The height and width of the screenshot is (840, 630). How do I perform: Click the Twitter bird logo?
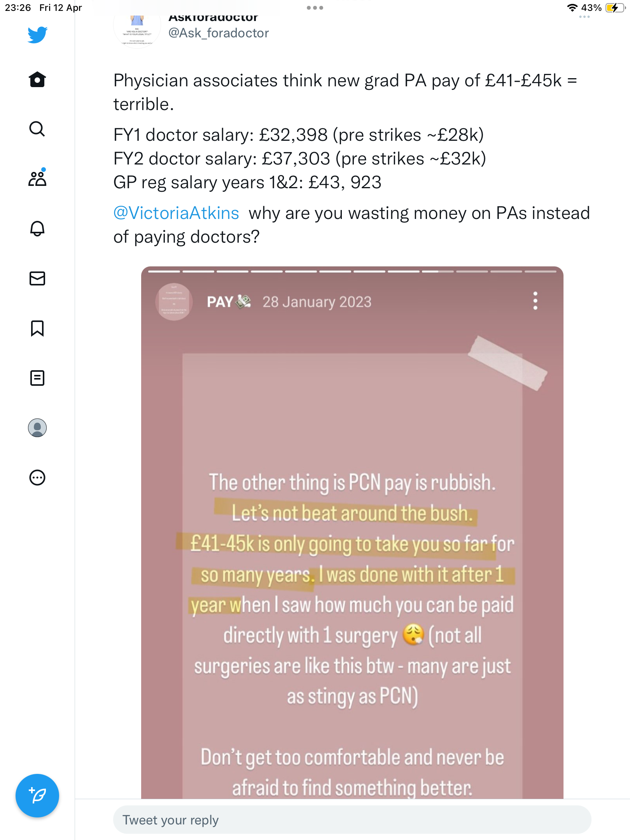(37, 35)
